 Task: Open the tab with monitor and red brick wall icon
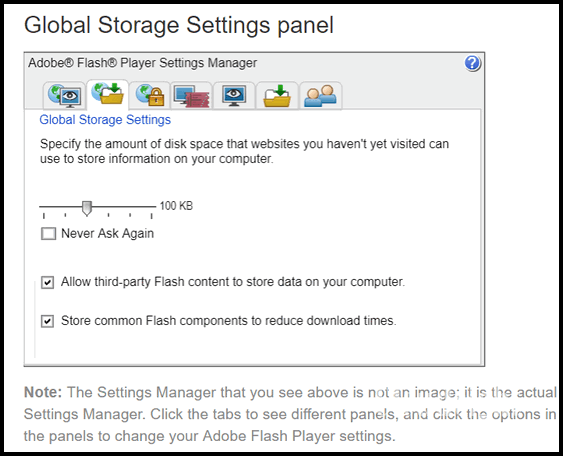tap(191, 95)
